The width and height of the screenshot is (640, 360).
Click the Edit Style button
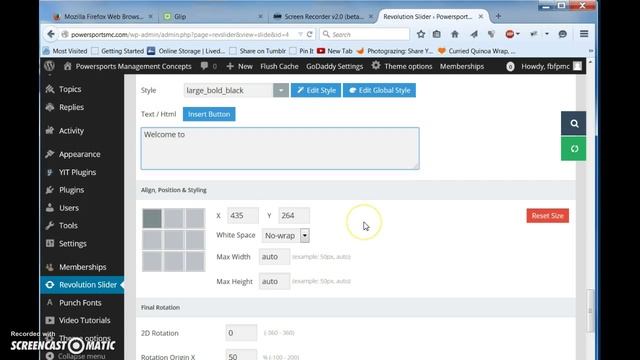pyautogui.click(x=316, y=90)
